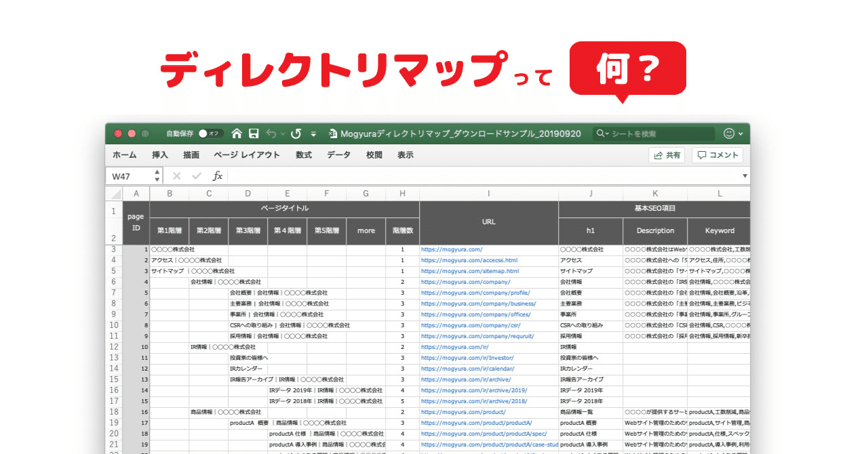Screen dimensions: 868x454
Task: Click the Save icon in the Quick Access toolbar
Action: coord(254,133)
